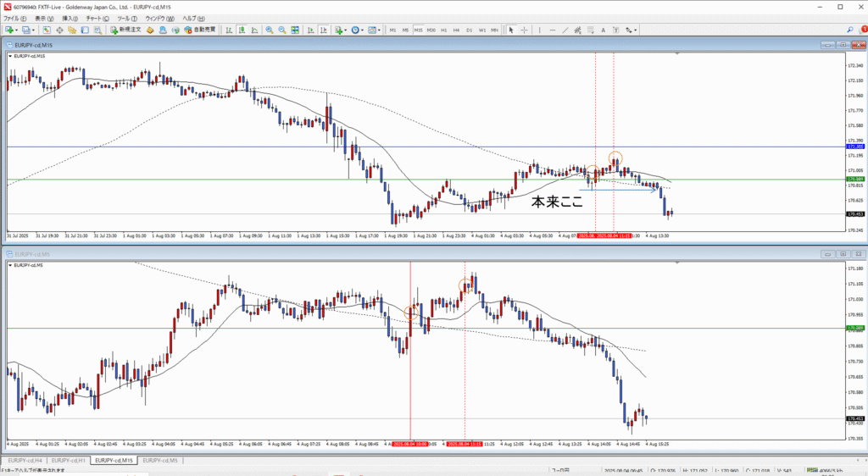Toggle the Terminal panel icon
The image size is (868, 476).
[85, 30]
